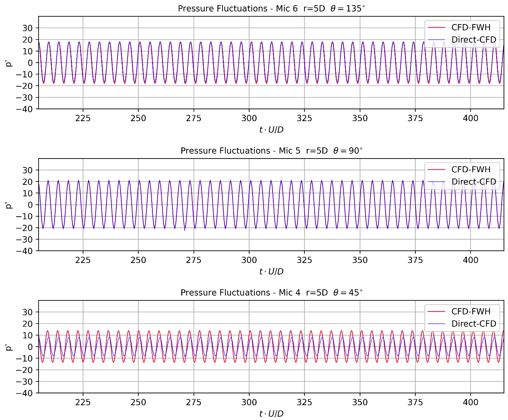The width and height of the screenshot is (508, 420).
Task: Click the p' y-axis label of Mic 4 plot
Action: point(9,347)
